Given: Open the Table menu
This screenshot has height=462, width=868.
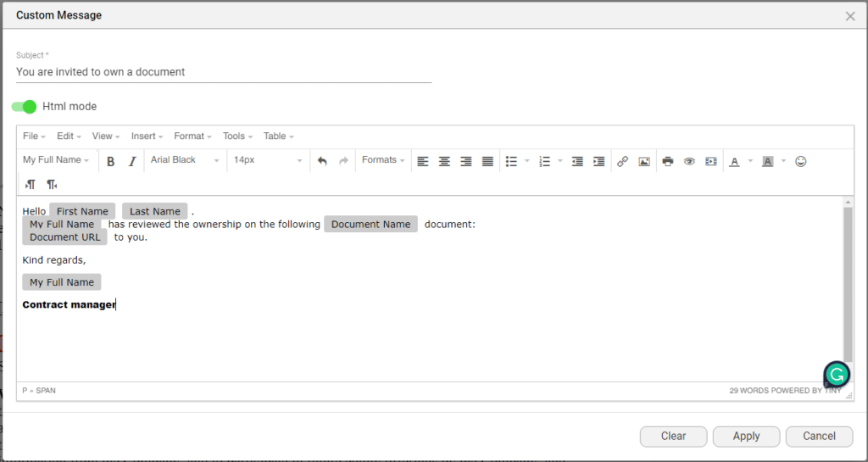Looking at the screenshot, I should coord(278,136).
